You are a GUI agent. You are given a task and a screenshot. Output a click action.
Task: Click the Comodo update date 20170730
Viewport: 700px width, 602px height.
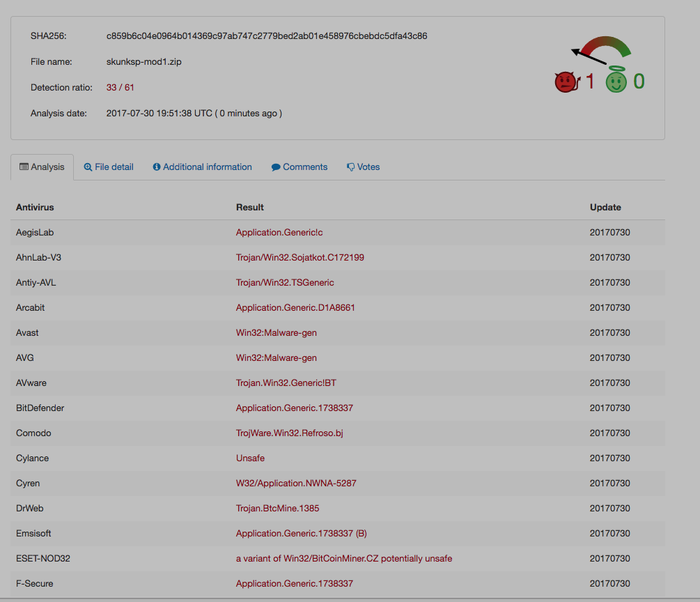click(x=610, y=433)
